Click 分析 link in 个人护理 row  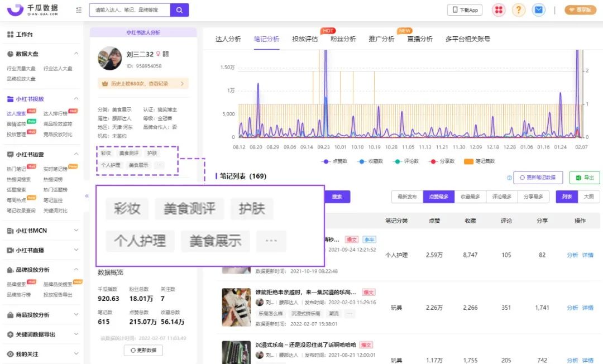[x=572, y=255]
